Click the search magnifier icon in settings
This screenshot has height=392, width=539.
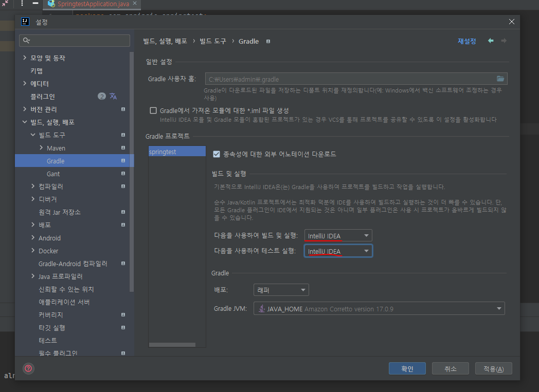tap(26, 41)
